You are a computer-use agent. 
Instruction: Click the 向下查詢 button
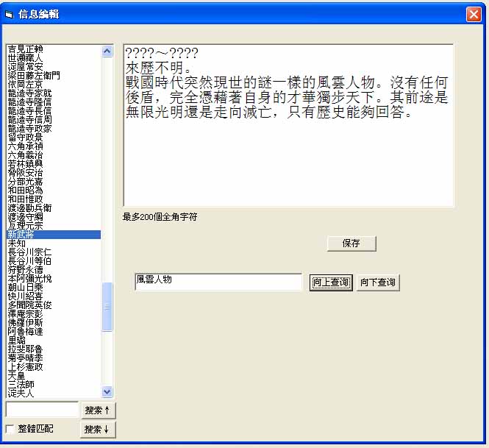pos(378,282)
